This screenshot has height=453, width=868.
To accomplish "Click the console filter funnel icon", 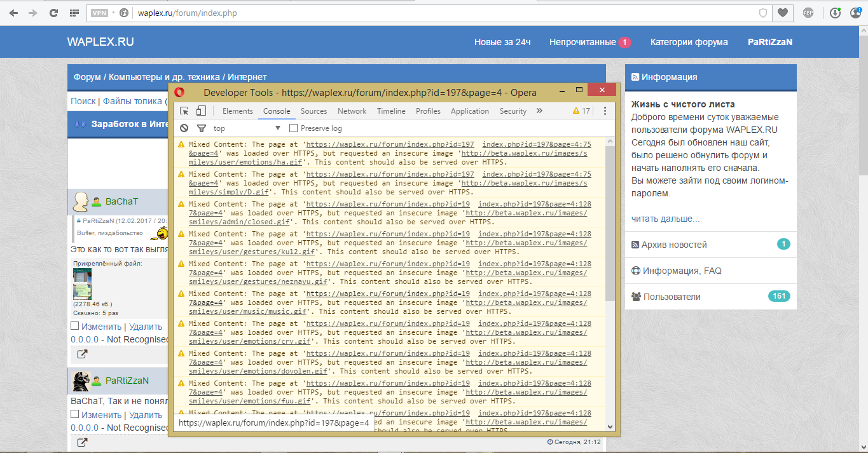I will [201, 128].
